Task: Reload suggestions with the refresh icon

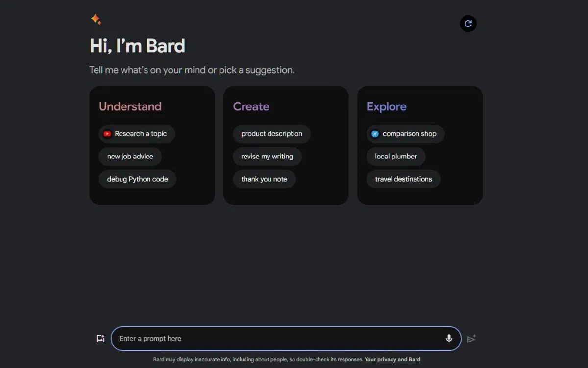Action: pyautogui.click(x=468, y=23)
